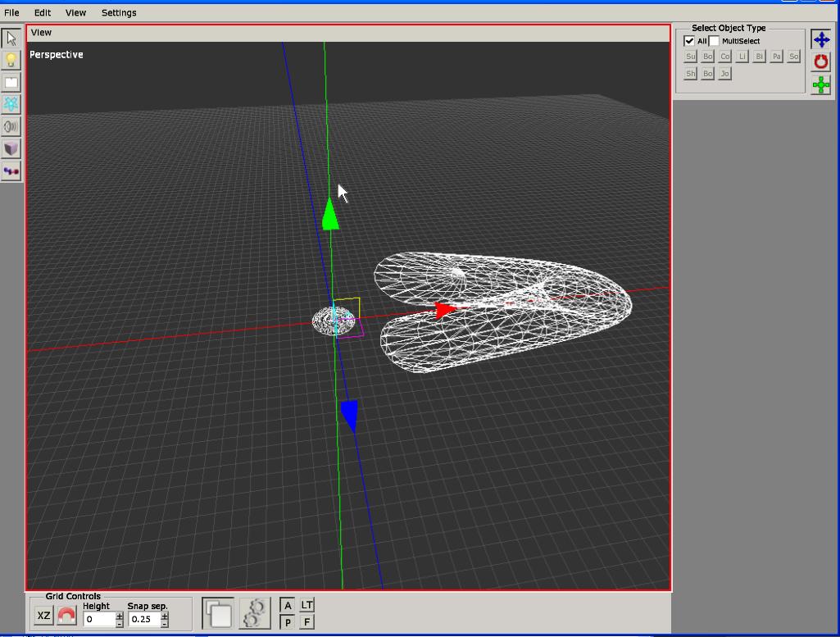
Task: Enable the MultiSelect checkbox
Action: (x=714, y=41)
